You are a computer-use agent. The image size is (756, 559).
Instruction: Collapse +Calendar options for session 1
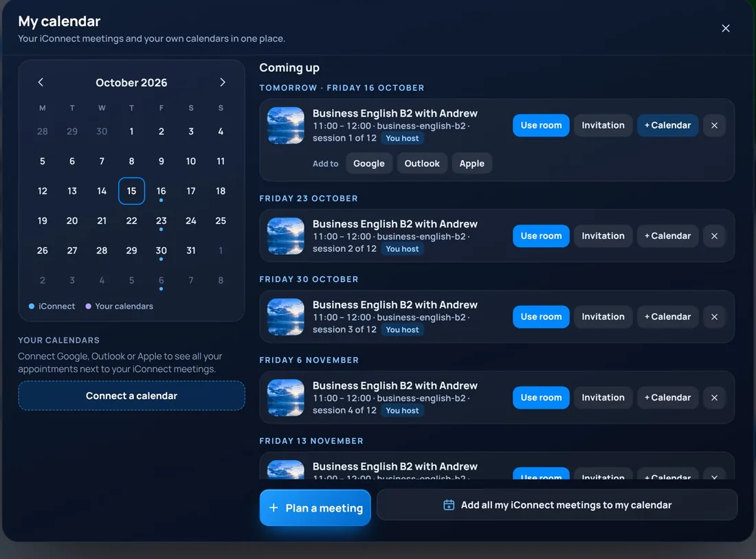coord(668,125)
